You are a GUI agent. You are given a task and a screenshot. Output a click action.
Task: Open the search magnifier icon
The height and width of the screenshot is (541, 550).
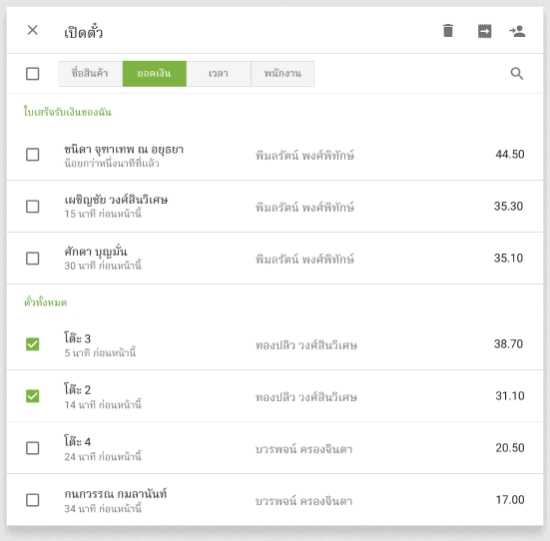517,74
